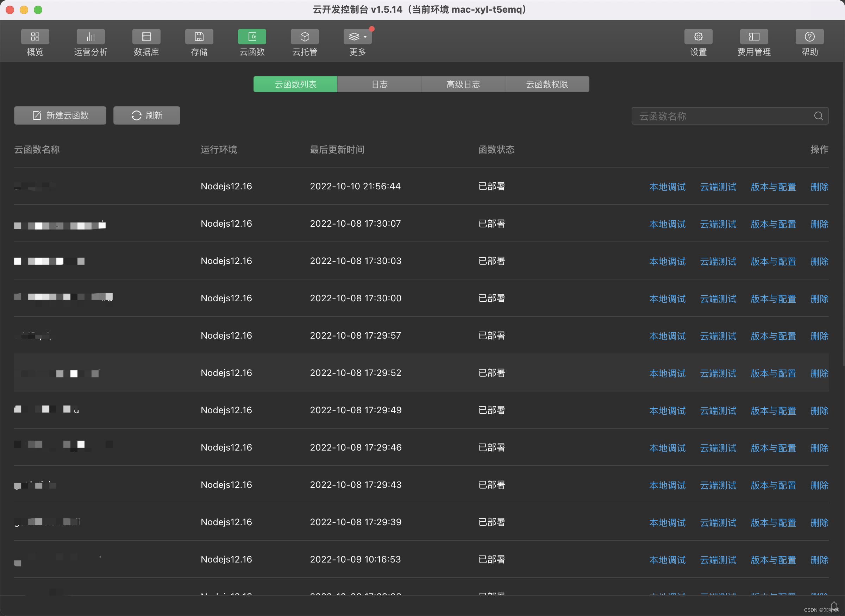
Task: Click the 2022-10-10 21:56:44 timestamp
Action: (355, 186)
